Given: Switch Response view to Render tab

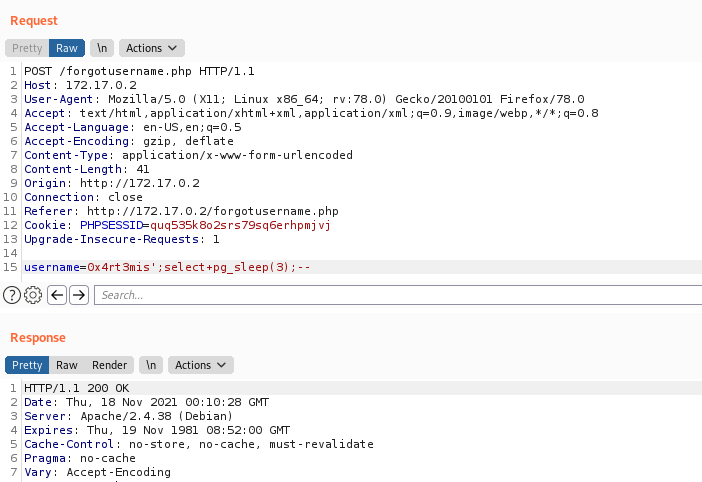Looking at the screenshot, I should (x=109, y=365).
